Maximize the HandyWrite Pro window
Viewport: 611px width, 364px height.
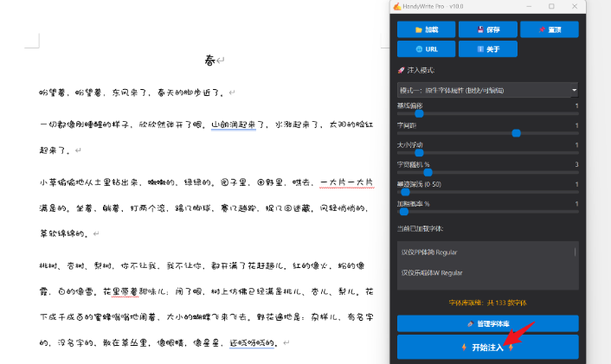click(551, 6)
